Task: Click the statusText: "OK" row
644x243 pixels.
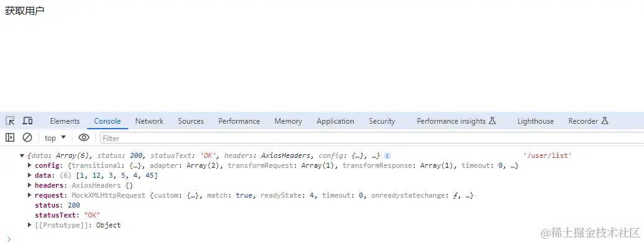Action: click(68, 215)
